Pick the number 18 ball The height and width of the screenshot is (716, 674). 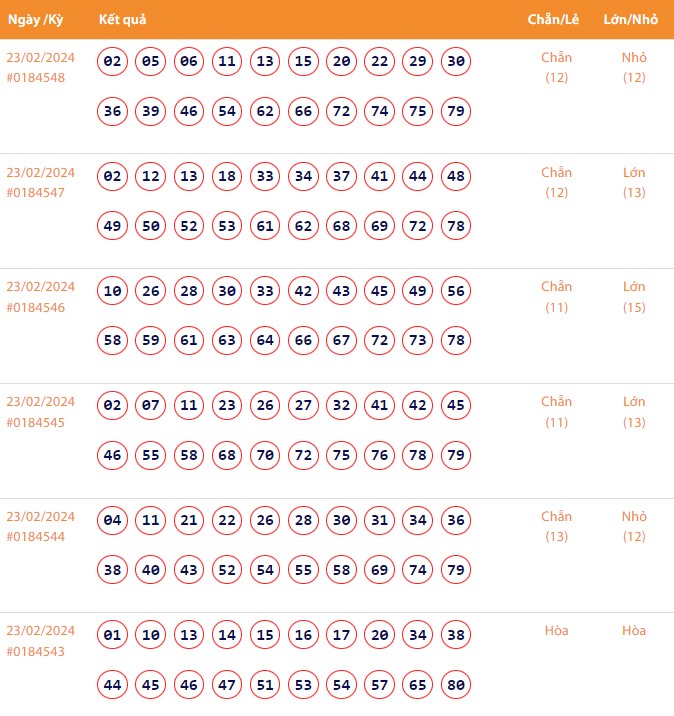coord(227,177)
